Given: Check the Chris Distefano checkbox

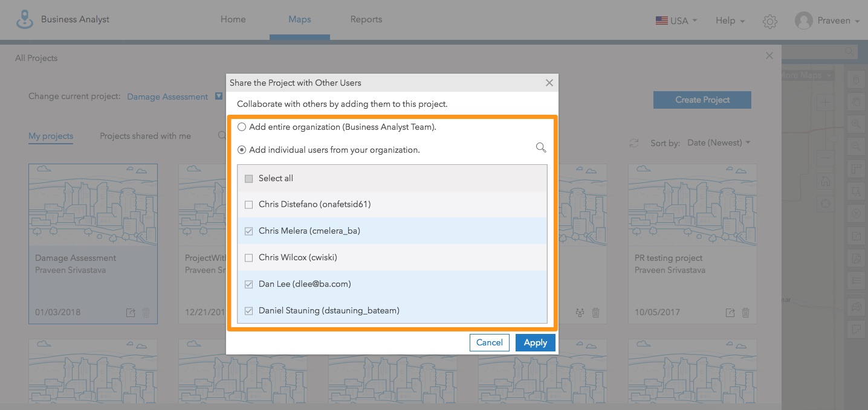Looking at the screenshot, I should click(248, 205).
